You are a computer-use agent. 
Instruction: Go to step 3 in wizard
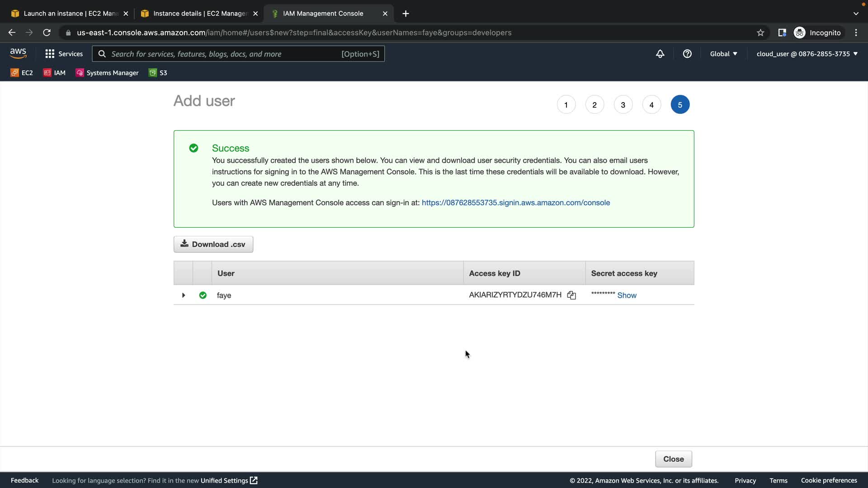tap(623, 105)
